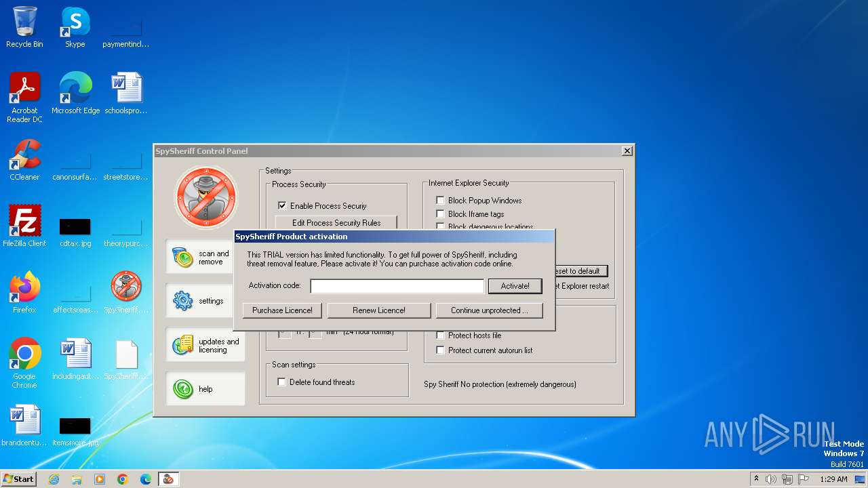
Task: Check Block Iframe tags
Action: 440,214
